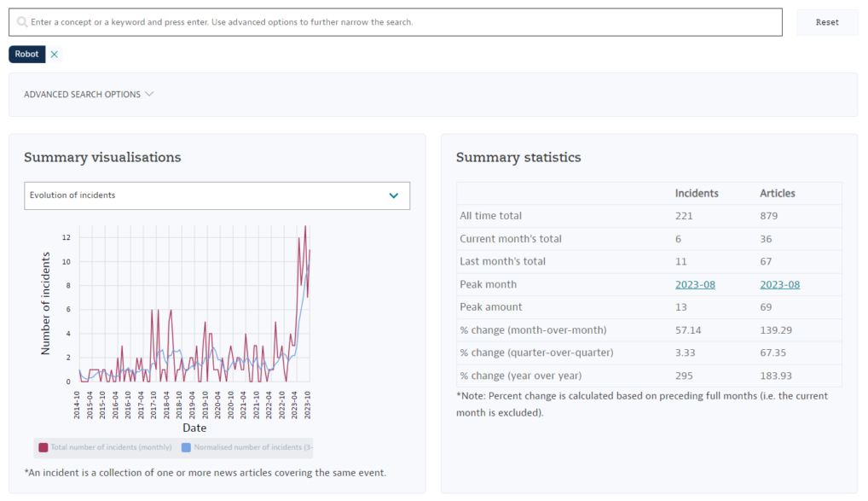Remove the Robot filter via its X icon
868x501 pixels.
coord(54,54)
